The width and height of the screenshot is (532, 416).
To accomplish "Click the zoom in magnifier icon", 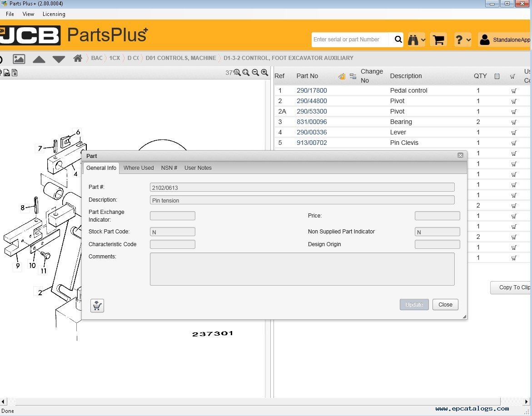I will [265, 73].
